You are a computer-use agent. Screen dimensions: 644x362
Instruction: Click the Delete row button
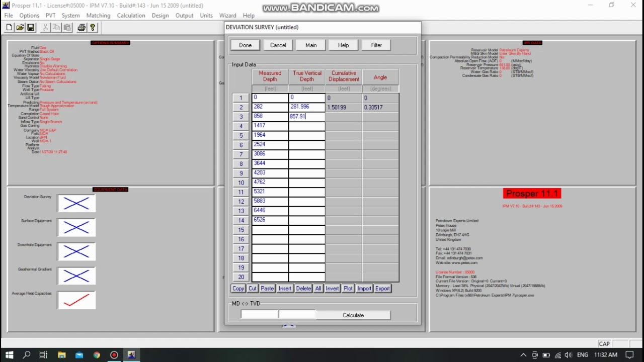point(303,289)
